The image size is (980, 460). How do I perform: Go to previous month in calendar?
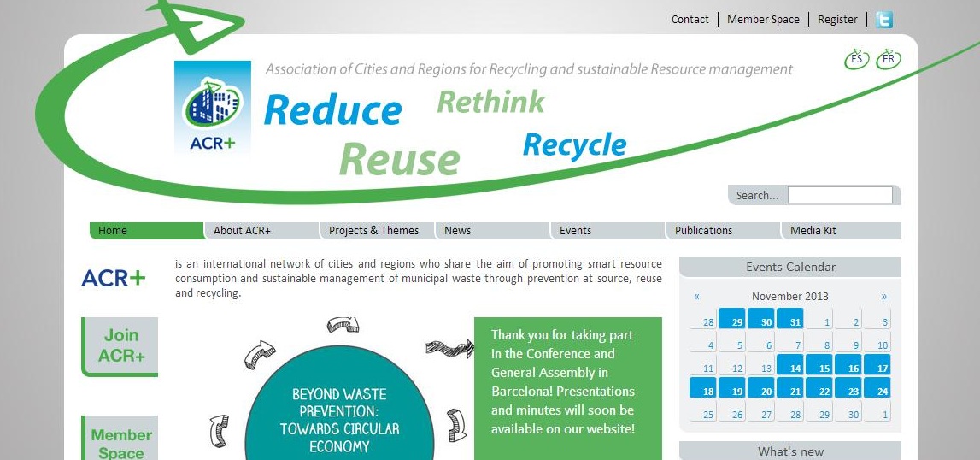[697, 297]
